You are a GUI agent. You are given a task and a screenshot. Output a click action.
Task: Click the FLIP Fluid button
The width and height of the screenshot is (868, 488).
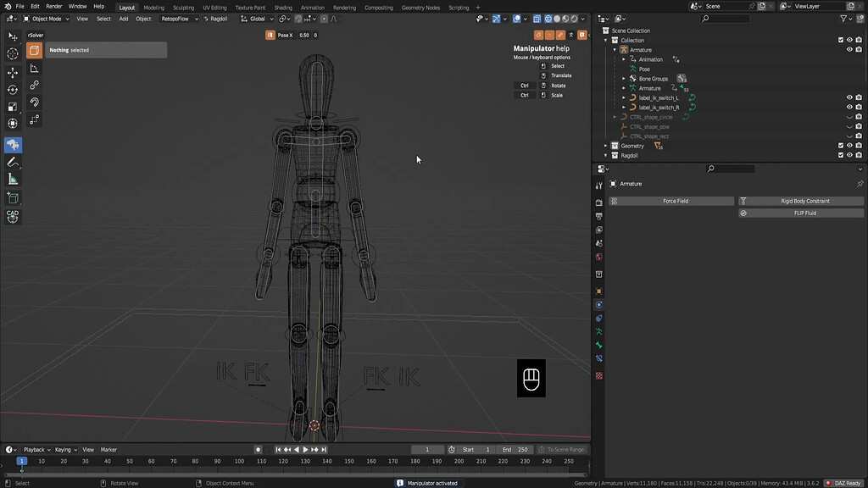pyautogui.click(x=801, y=213)
